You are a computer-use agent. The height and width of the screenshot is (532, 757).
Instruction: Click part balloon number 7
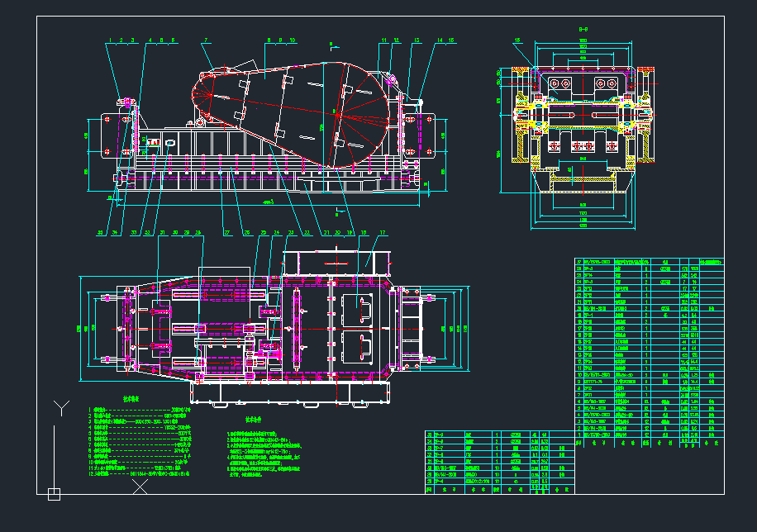[205, 40]
